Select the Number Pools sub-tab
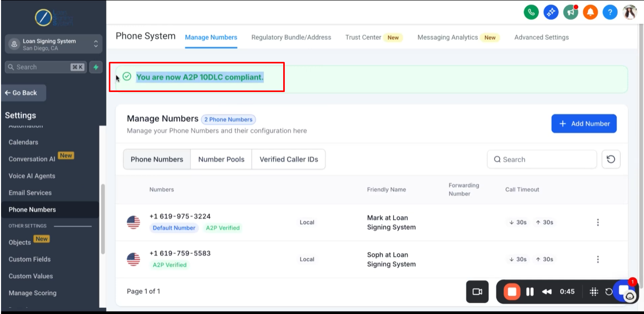 click(x=221, y=160)
